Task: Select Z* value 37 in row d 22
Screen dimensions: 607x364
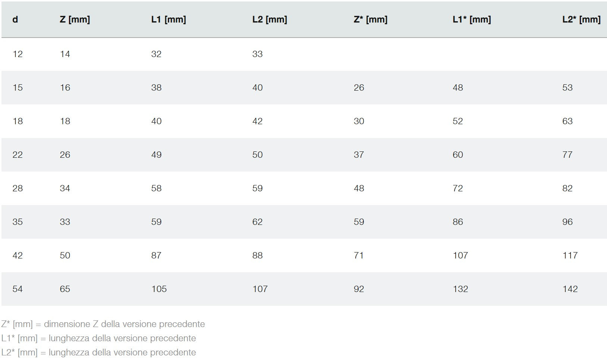Action: (359, 155)
